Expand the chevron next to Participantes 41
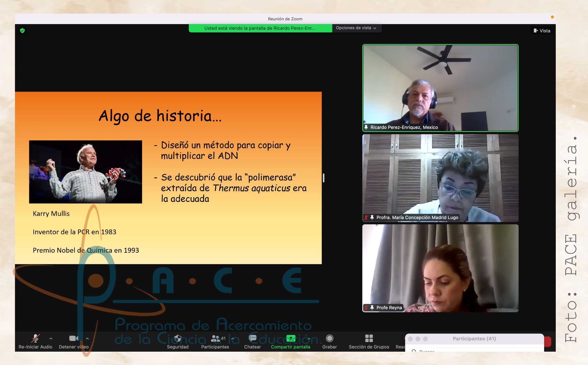This screenshot has width=588, height=365. [x=233, y=339]
